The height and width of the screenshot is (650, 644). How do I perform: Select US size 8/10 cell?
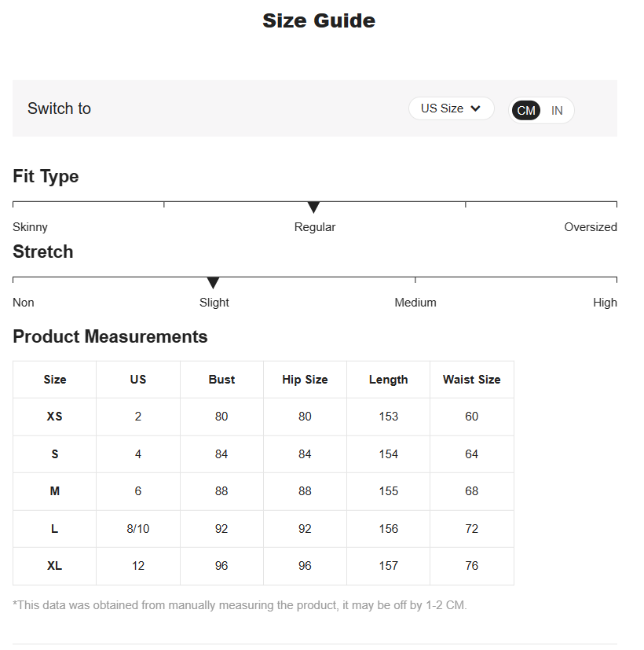(x=138, y=529)
